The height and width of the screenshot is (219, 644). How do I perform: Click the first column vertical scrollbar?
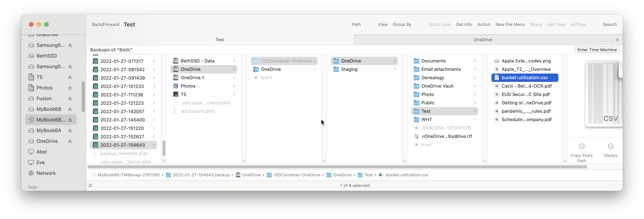click(x=164, y=148)
